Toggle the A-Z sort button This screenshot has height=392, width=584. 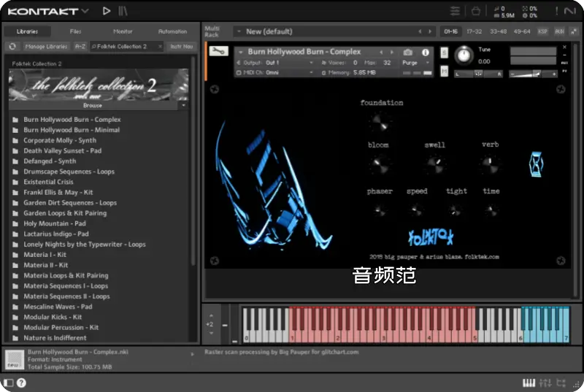(x=80, y=46)
